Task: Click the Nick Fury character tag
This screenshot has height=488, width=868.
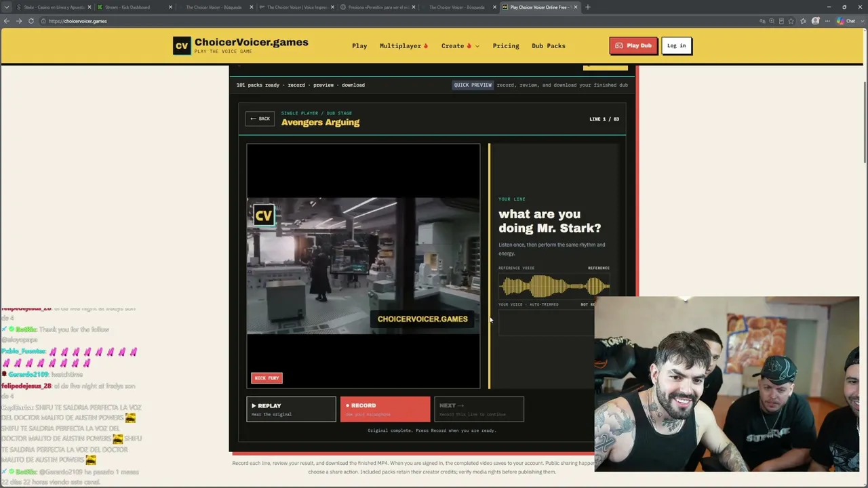Action: [267, 378]
